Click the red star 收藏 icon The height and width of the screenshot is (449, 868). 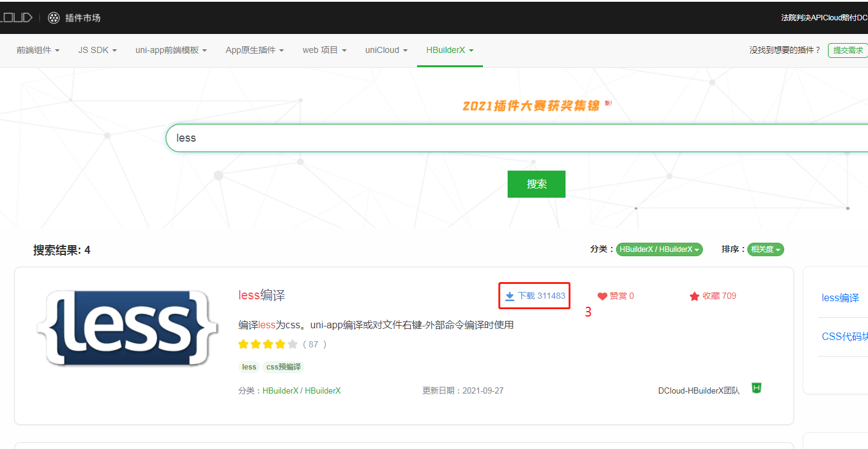coord(695,296)
